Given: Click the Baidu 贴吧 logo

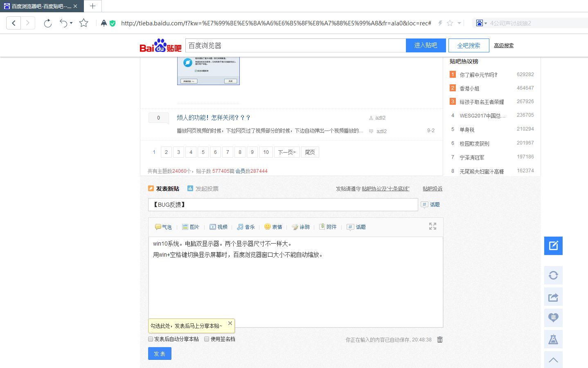Looking at the screenshot, I should pyautogui.click(x=161, y=45).
